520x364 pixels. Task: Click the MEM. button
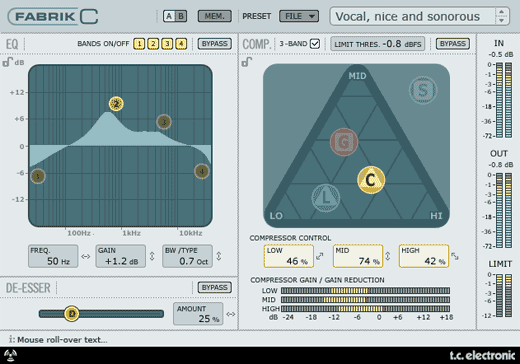[x=214, y=16]
